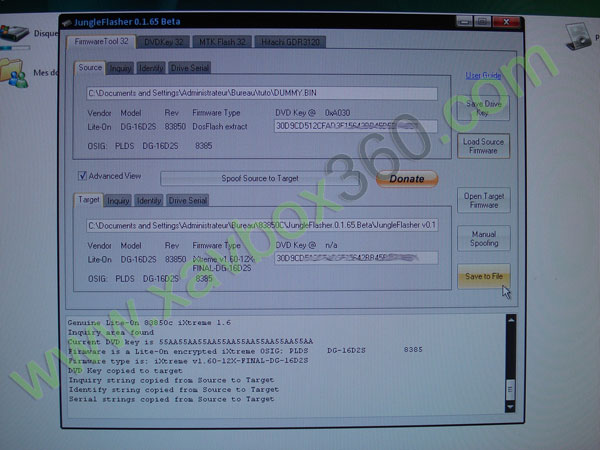Click the Save Drive Key button
Image resolution: width=600 pixels, height=450 pixels.
pyautogui.click(x=483, y=108)
